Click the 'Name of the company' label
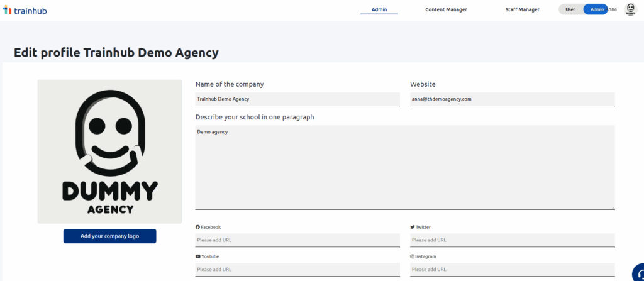Screen dimensions: 644x281 pyautogui.click(x=230, y=84)
